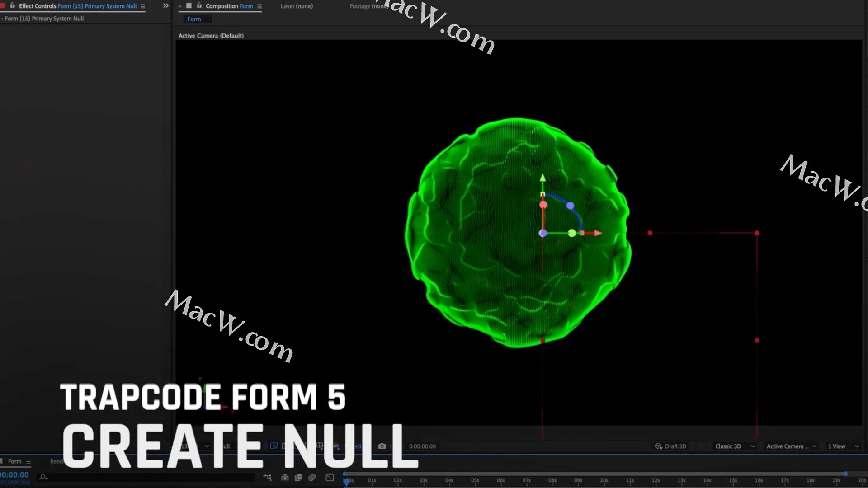Switch to the Footage (none) tab

pos(368,6)
